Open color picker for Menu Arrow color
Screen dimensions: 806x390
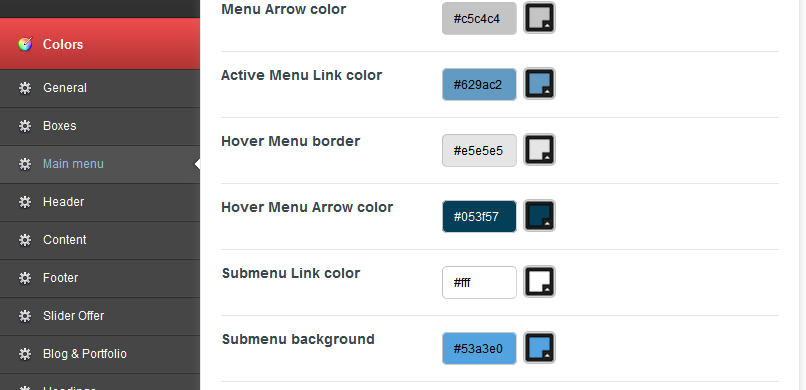click(539, 18)
